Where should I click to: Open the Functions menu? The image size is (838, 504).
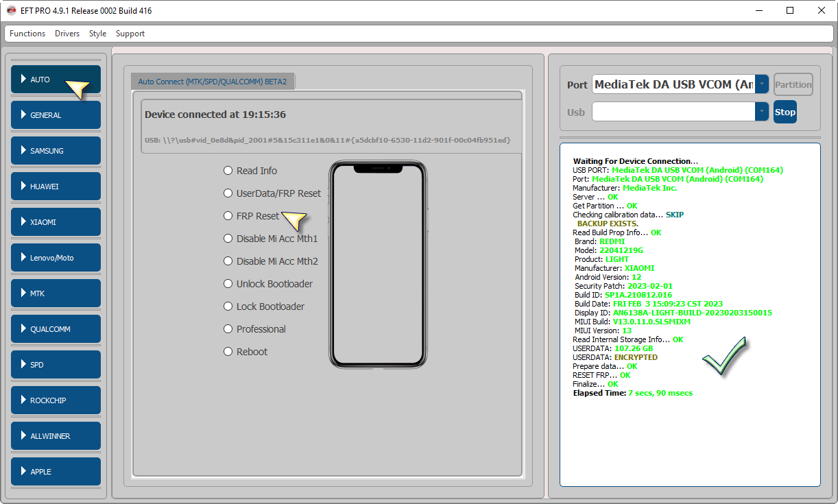coord(27,34)
